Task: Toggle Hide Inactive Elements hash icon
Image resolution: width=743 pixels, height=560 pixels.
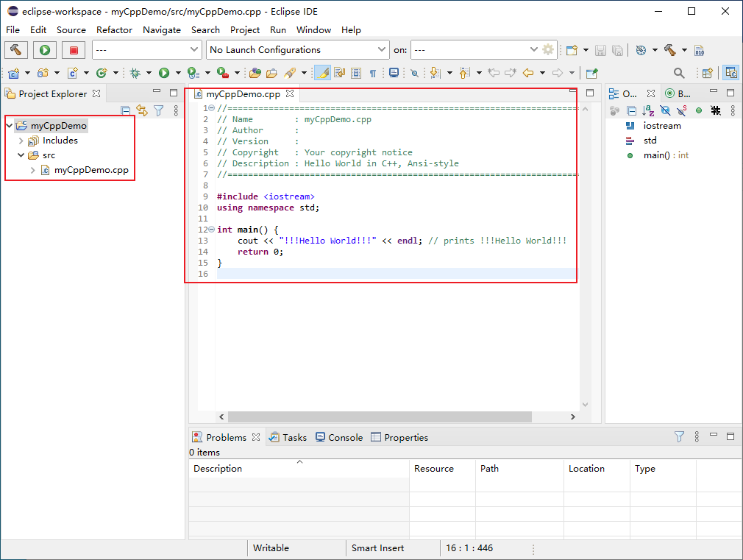Action: [716, 110]
